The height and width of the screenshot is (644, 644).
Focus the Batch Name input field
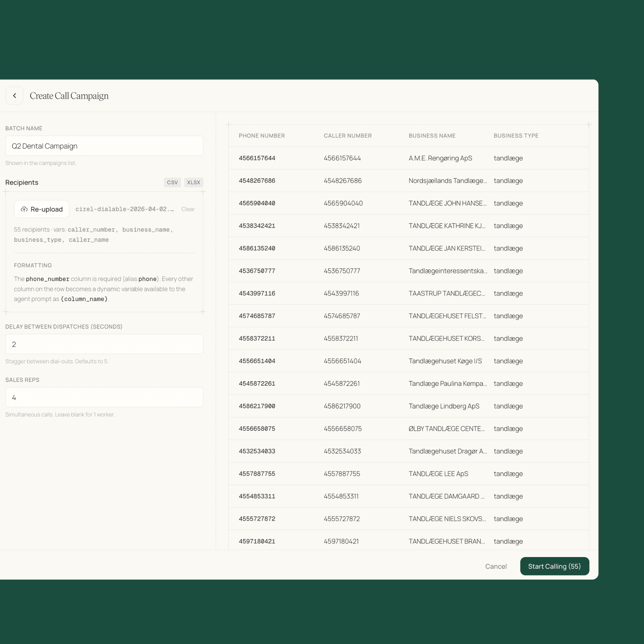104,146
